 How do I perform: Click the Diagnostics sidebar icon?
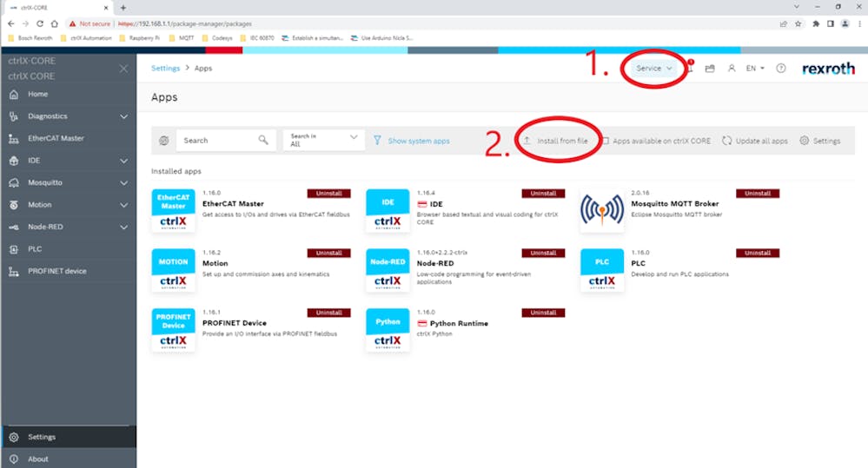(14, 116)
